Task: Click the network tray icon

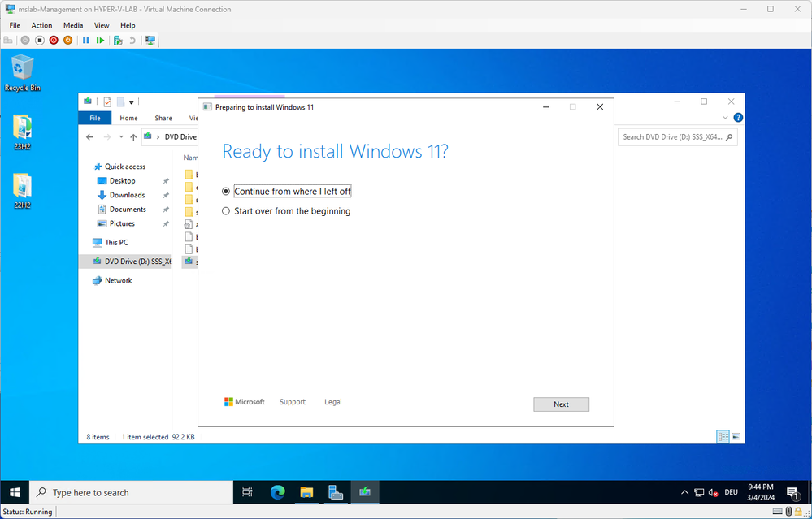Action: tap(699, 493)
